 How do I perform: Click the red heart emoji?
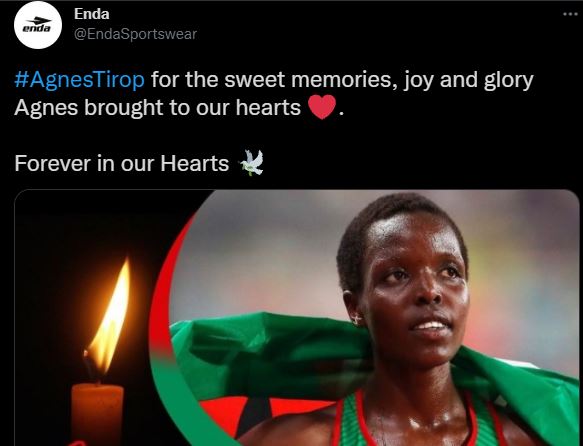click(322, 107)
